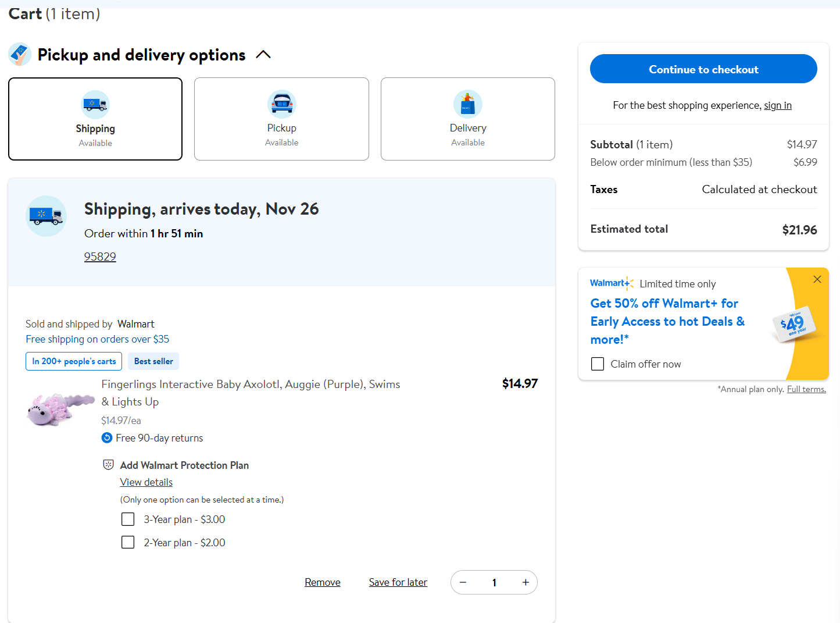
Task: Tick the Claim offer now checkbox
Action: click(x=598, y=364)
